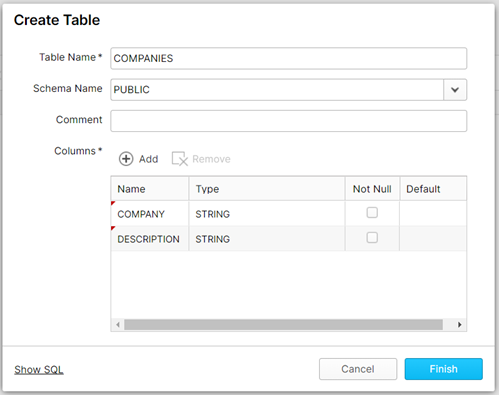The width and height of the screenshot is (499, 395).
Task: Click the horizontal scrollbar thumb
Action: [x=283, y=324]
